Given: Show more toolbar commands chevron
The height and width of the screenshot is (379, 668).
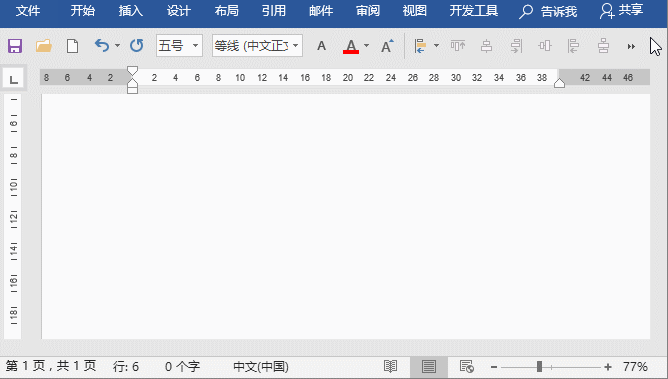Looking at the screenshot, I should point(631,46).
